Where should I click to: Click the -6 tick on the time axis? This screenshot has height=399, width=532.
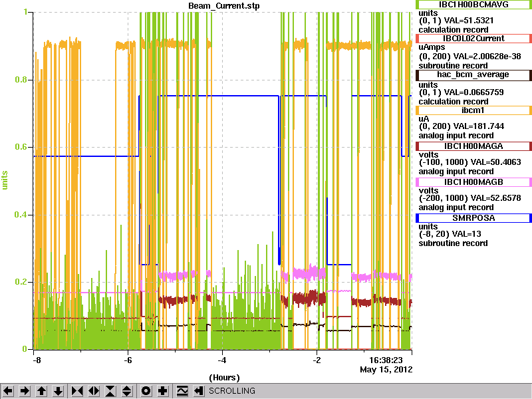click(x=128, y=360)
